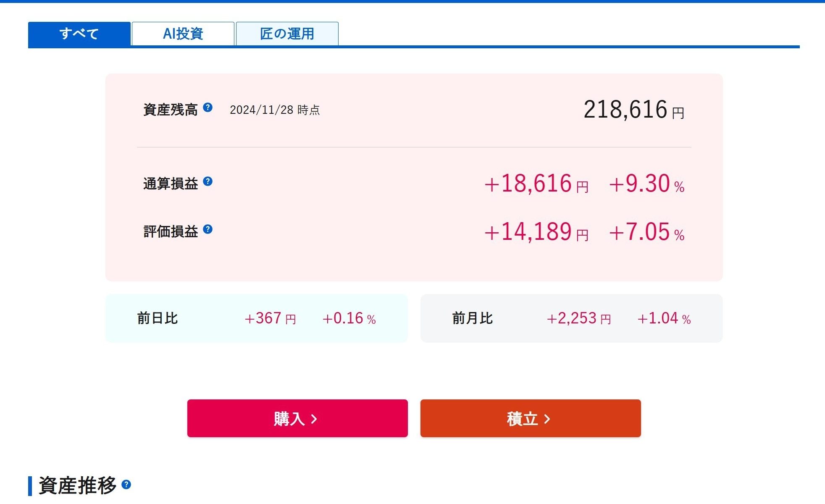Open the help icon next to 通算損益
The image size is (825, 504).
208,181
